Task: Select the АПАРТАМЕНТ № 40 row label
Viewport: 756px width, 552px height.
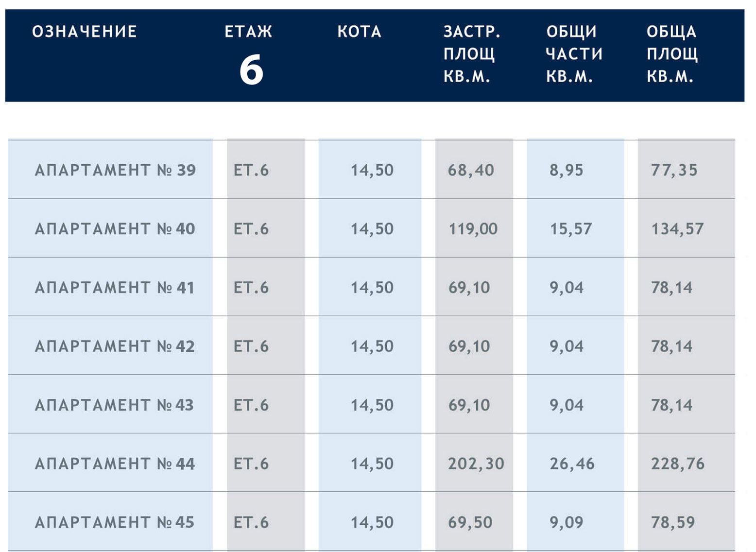Action: coord(115,229)
